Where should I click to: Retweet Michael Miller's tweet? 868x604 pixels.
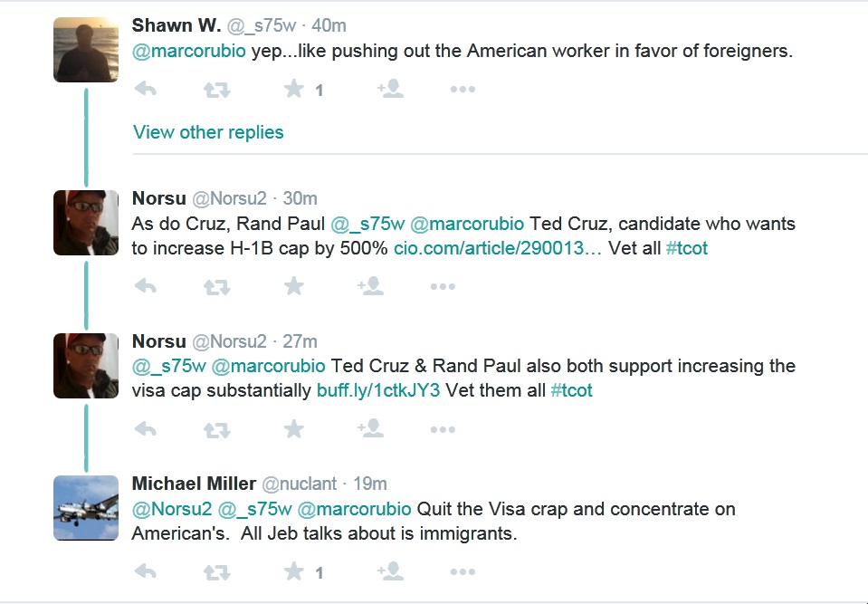click(x=216, y=571)
